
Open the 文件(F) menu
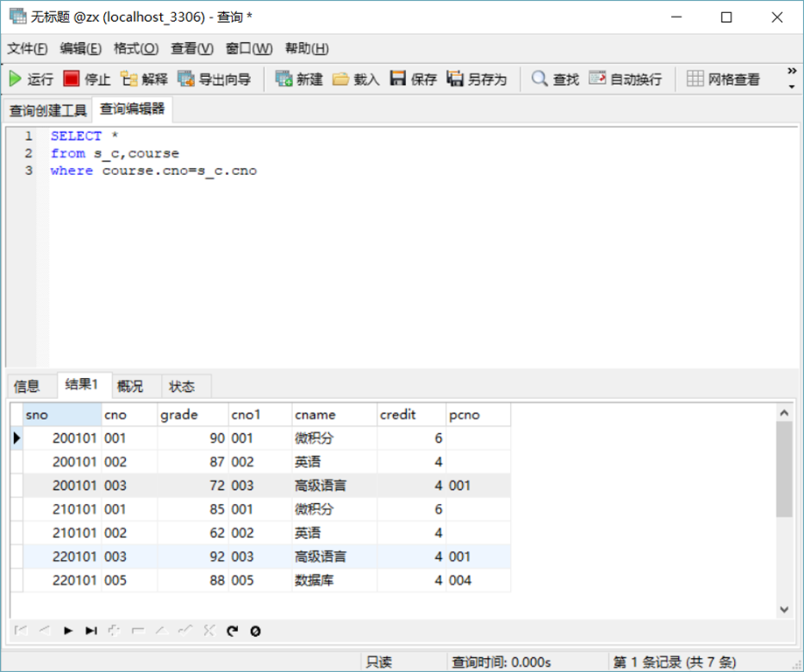click(27, 49)
